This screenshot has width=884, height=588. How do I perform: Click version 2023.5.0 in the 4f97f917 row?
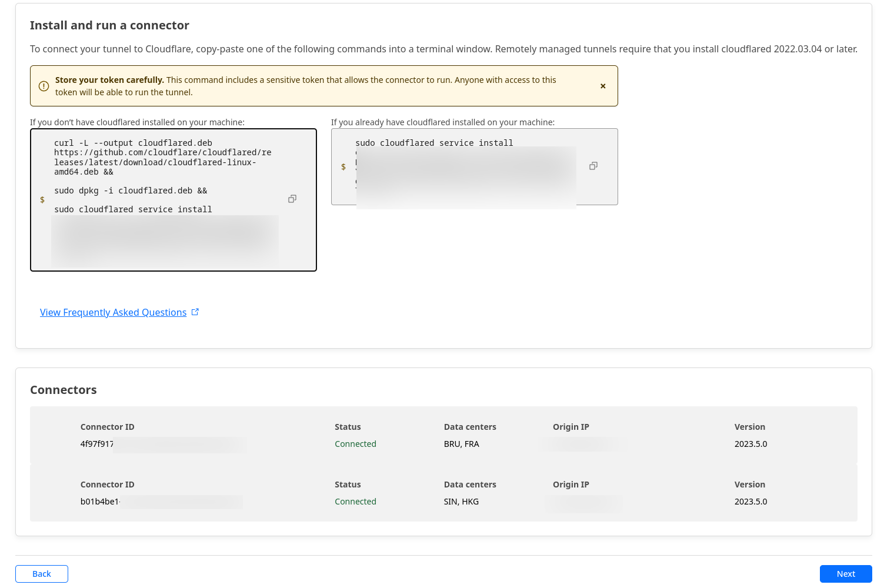tap(750, 444)
